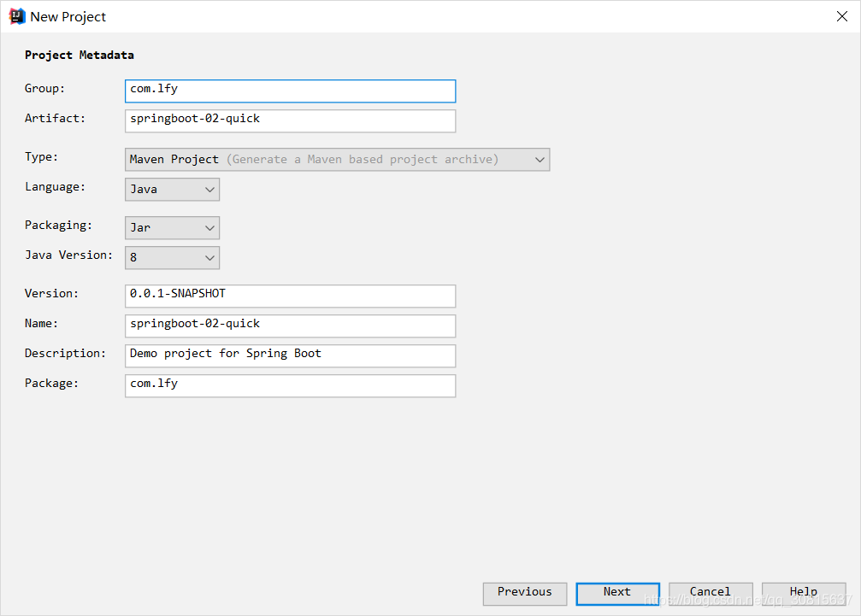Click the Version: label
The width and height of the screenshot is (861, 616).
51,293
